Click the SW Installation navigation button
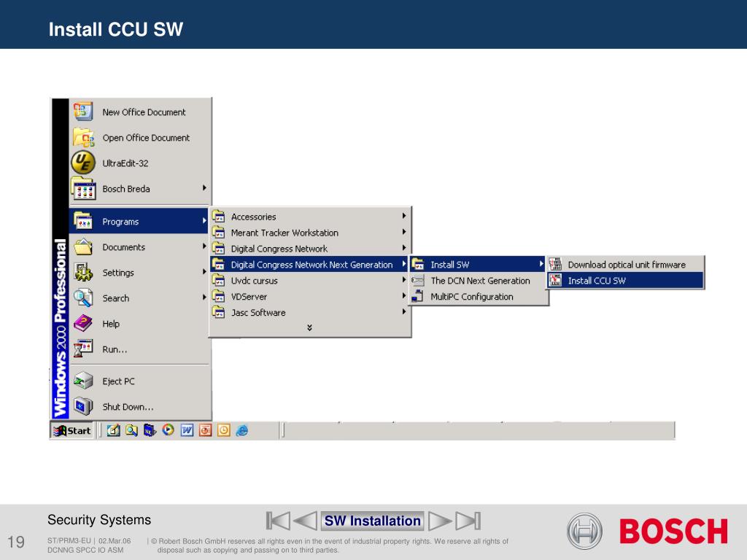The image size is (747, 560). tap(373, 521)
